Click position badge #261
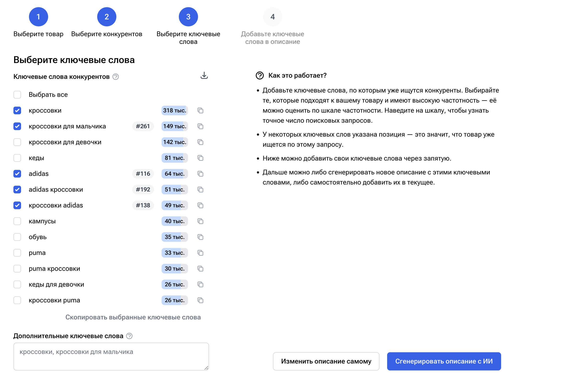 coord(143,126)
